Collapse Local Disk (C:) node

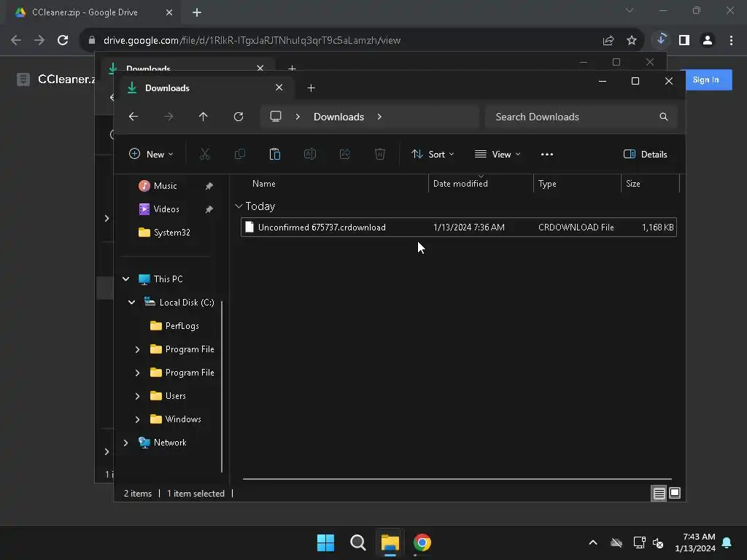(x=131, y=303)
